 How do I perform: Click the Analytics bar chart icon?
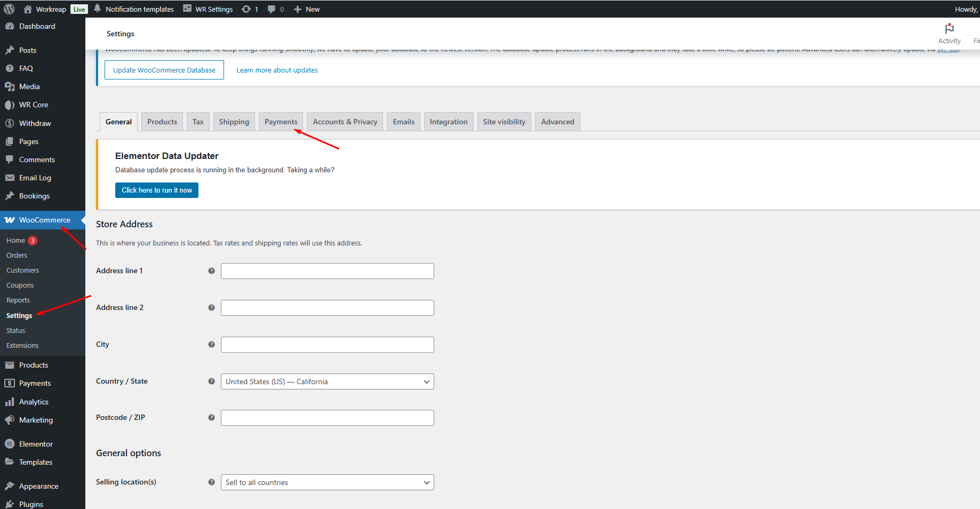tap(10, 402)
